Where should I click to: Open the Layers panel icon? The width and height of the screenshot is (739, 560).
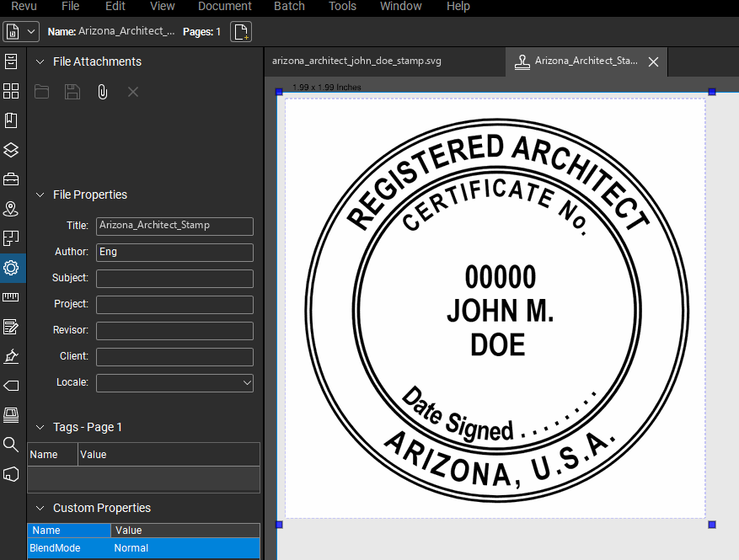click(x=11, y=150)
